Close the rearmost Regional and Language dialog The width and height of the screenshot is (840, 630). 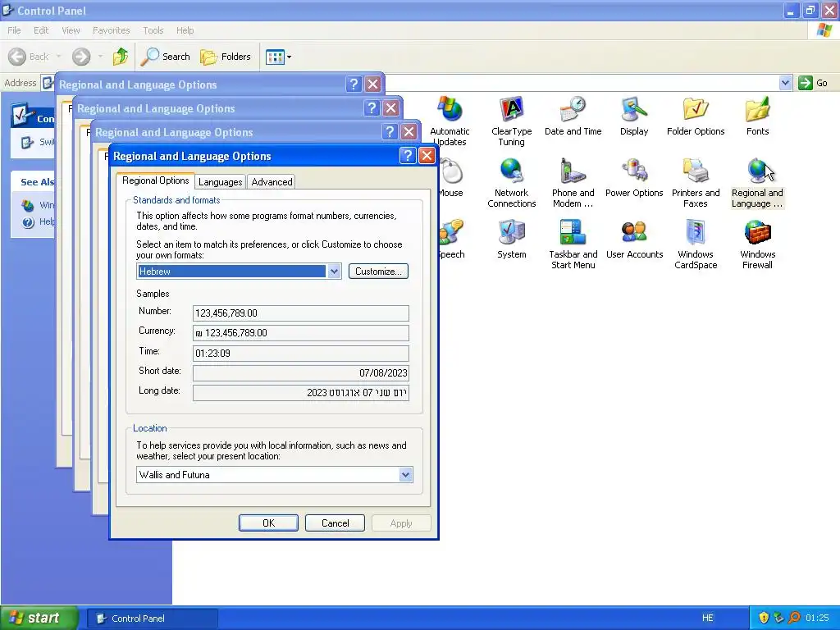coord(373,84)
